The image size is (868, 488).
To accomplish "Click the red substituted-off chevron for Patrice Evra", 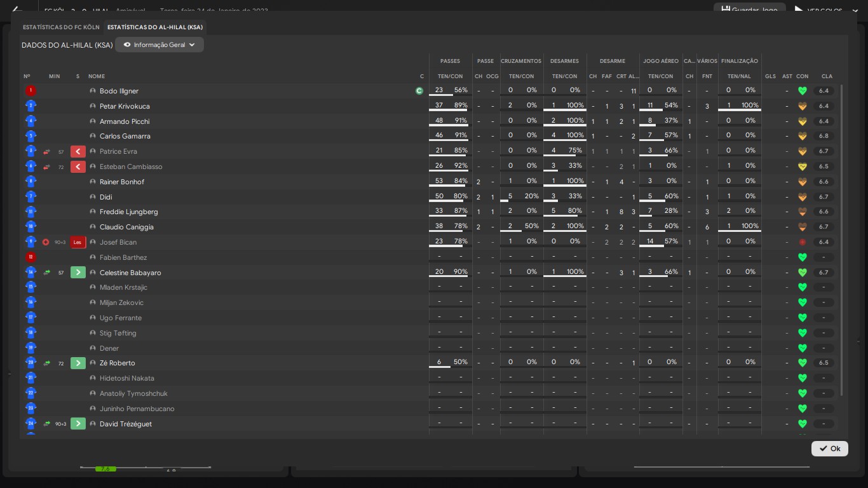I will coord(78,151).
